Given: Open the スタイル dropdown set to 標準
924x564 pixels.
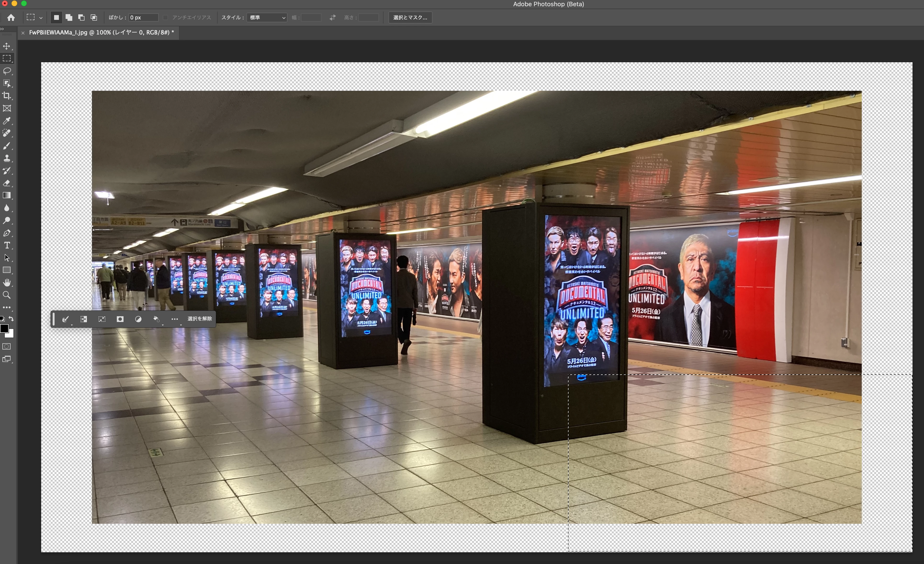Looking at the screenshot, I should [267, 17].
